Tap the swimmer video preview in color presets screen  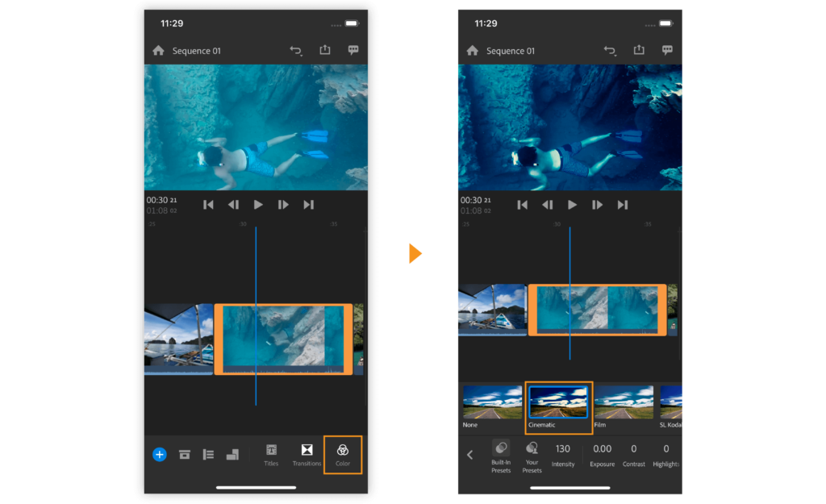click(x=570, y=127)
